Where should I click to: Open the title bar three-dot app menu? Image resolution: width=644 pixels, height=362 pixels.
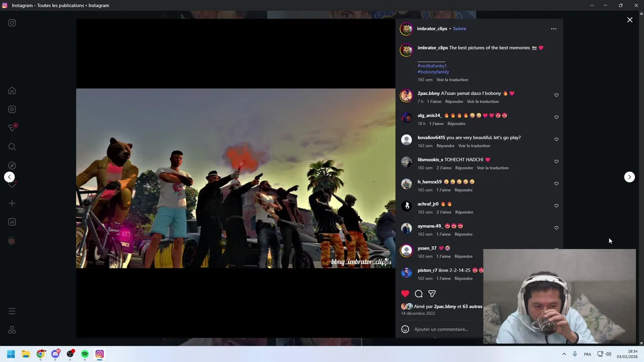tap(591, 6)
